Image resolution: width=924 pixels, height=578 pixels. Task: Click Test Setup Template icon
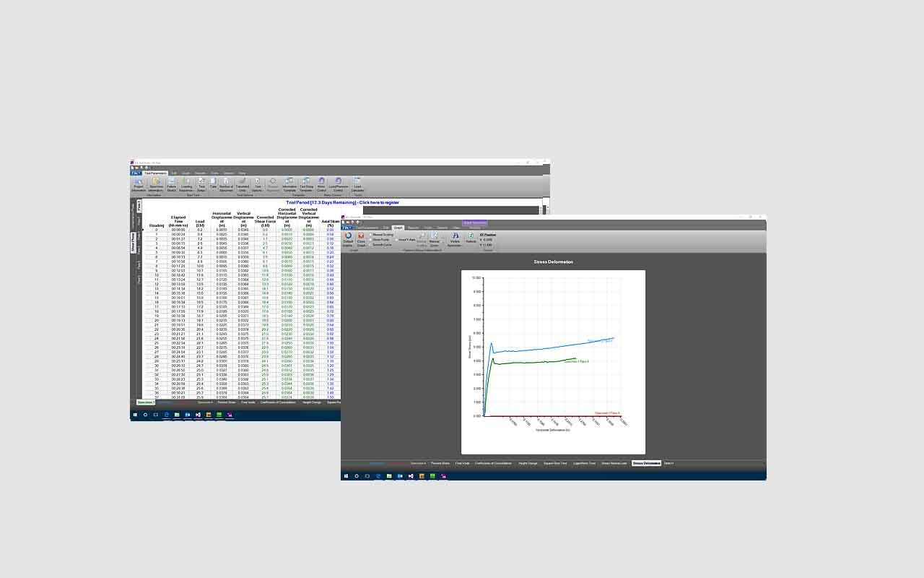(307, 184)
